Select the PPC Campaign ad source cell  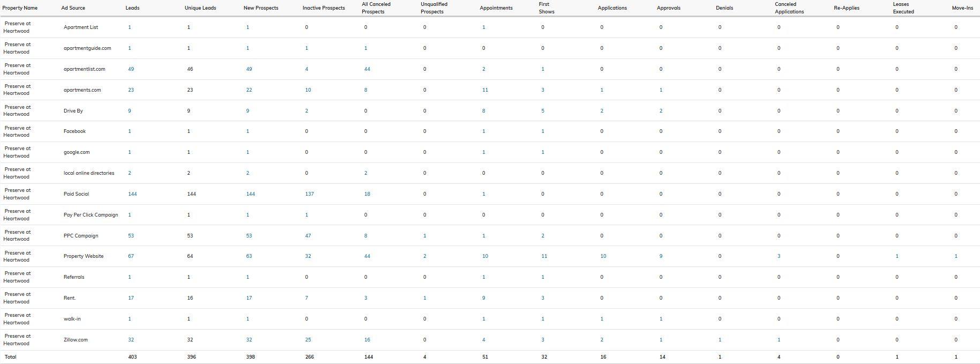[x=81, y=236]
